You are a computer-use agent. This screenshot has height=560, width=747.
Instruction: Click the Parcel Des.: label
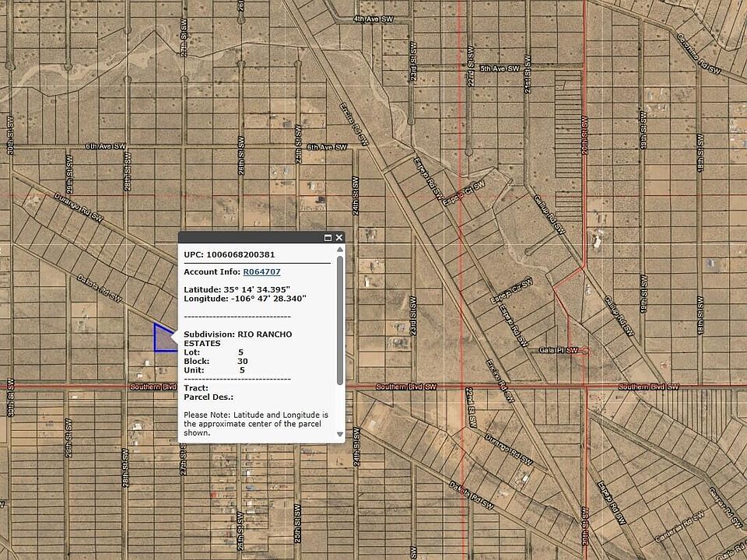(x=209, y=397)
